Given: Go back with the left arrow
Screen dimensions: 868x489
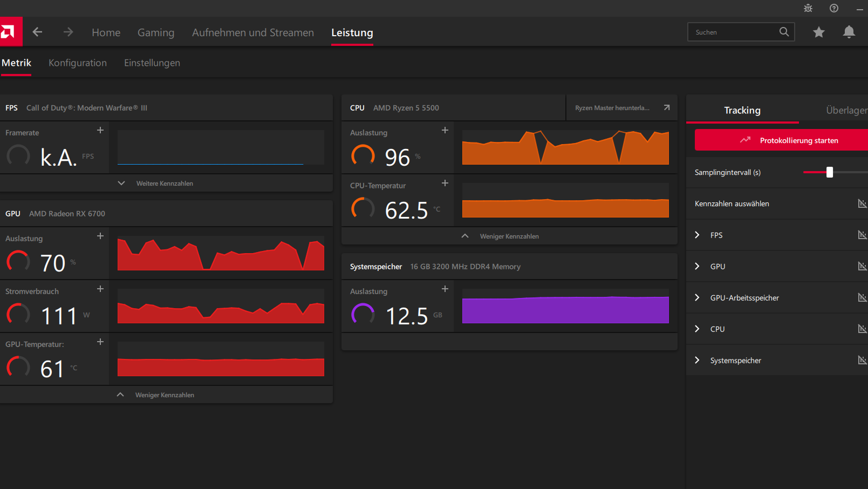Looking at the screenshot, I should point(37,32).
